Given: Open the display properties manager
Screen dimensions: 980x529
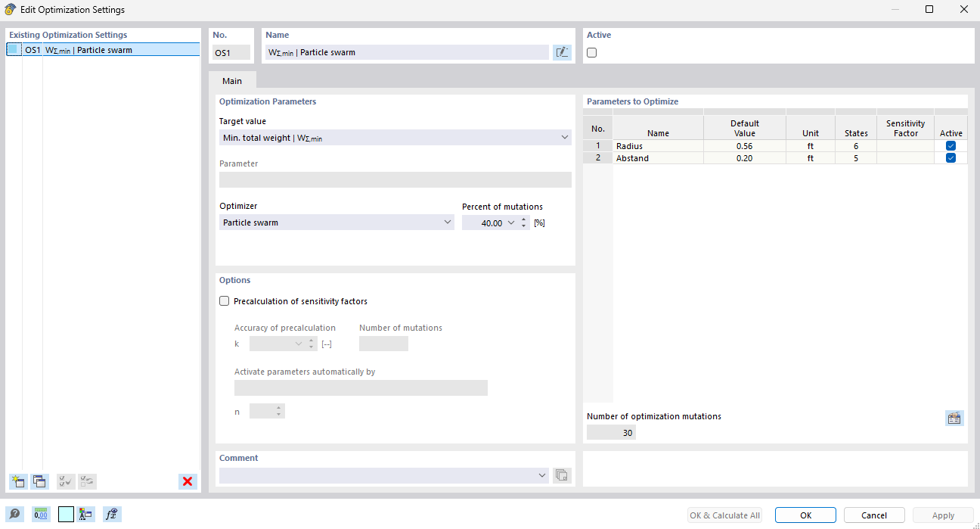Looking at the screenshot, I should (x=85, y=514).
